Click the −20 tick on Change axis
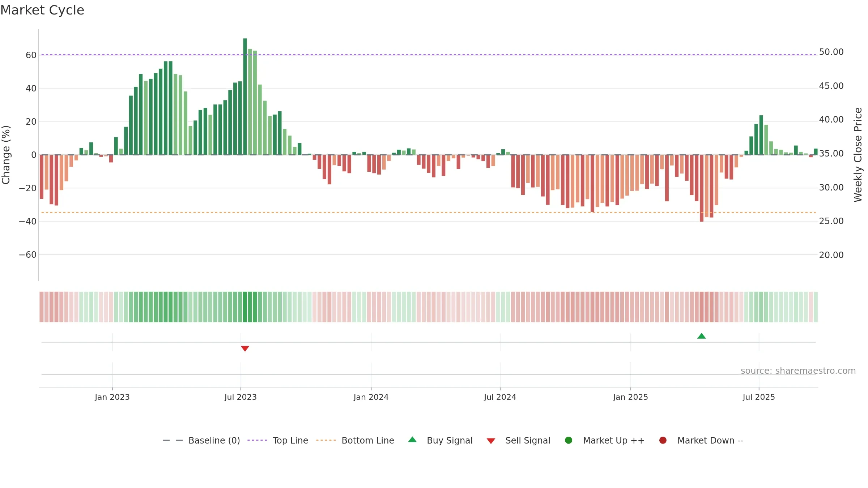This screenshot has width=868, height=488. coord(28,188)
